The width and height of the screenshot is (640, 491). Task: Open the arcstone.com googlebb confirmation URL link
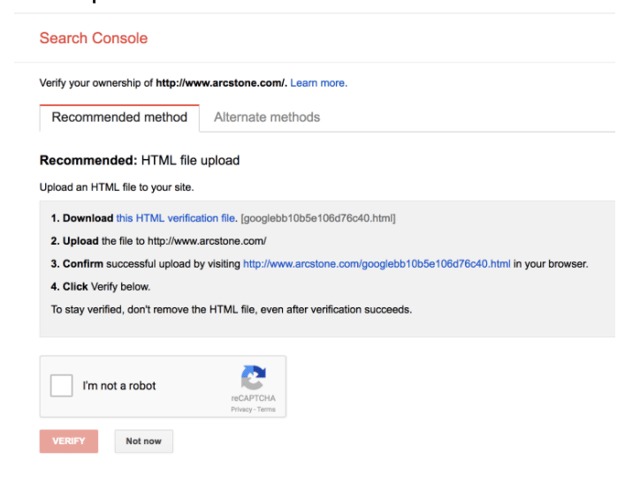(377, 264)
